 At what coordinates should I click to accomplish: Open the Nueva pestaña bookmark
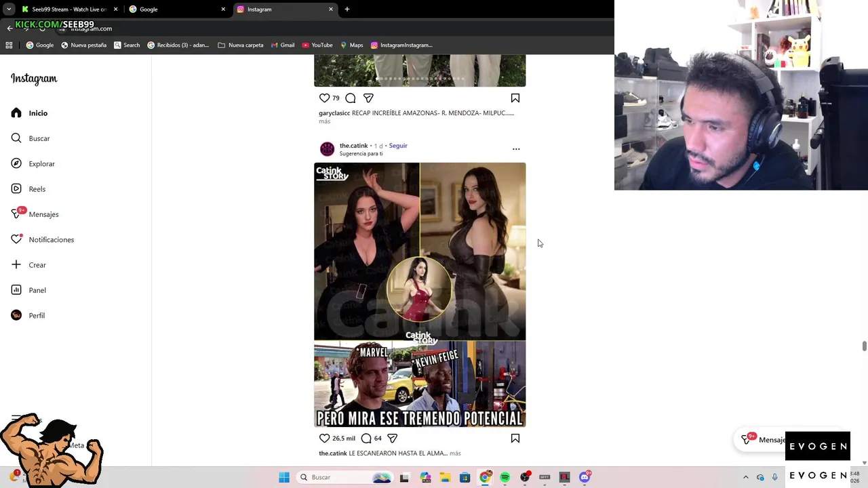tap(83, 45)
